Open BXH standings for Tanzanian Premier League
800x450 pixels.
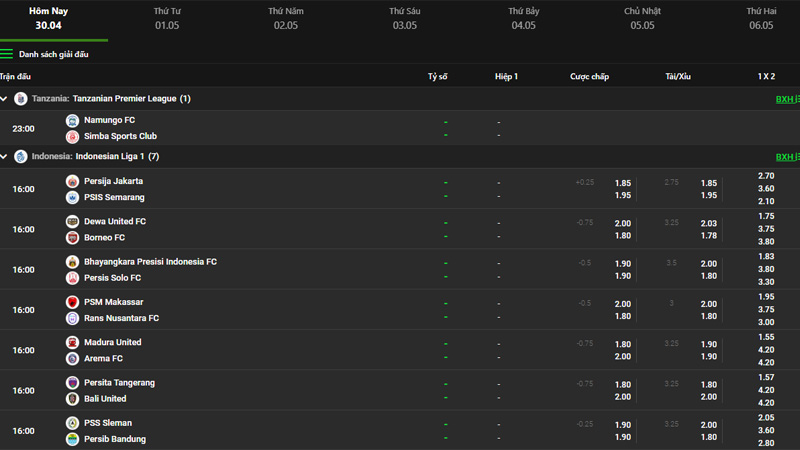click(x=787, y=99)
